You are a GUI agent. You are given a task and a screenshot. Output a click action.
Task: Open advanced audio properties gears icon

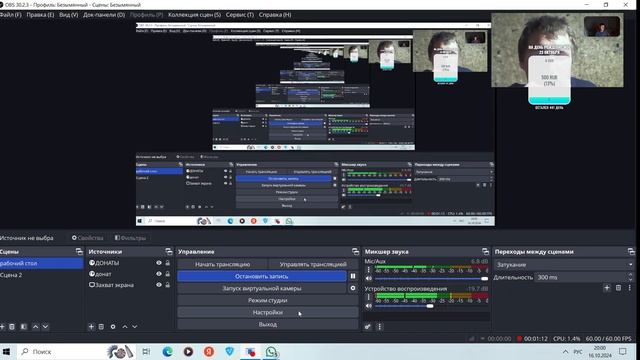(368, 327)
